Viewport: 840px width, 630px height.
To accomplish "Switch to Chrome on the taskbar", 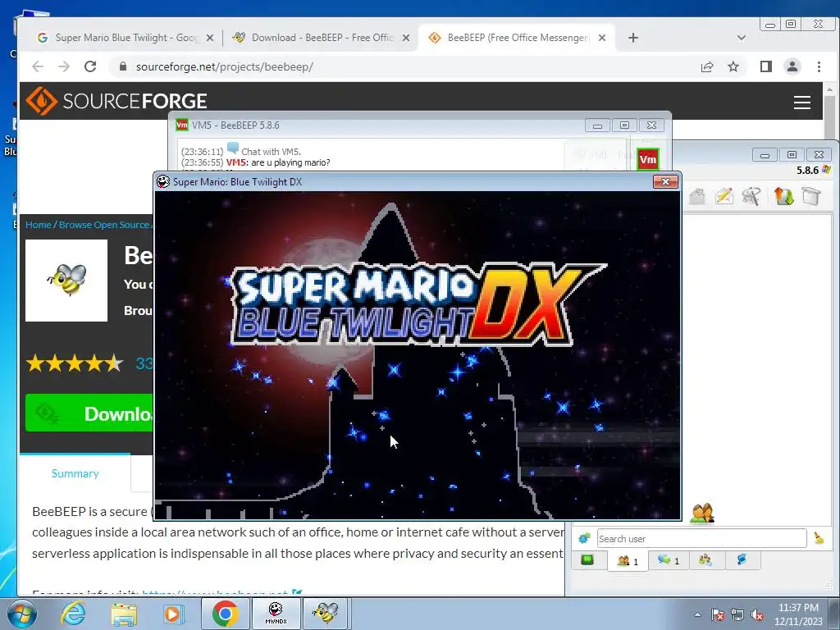I will [225, 614].
